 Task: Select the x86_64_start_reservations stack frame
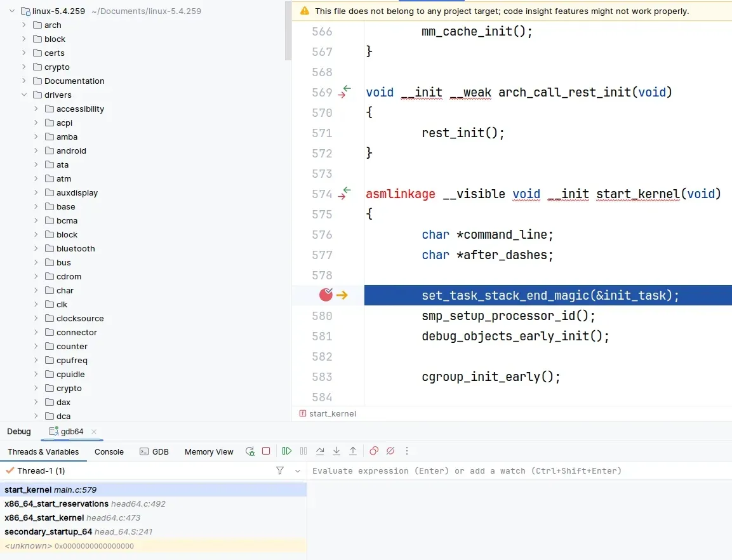[x=153, y=503]
